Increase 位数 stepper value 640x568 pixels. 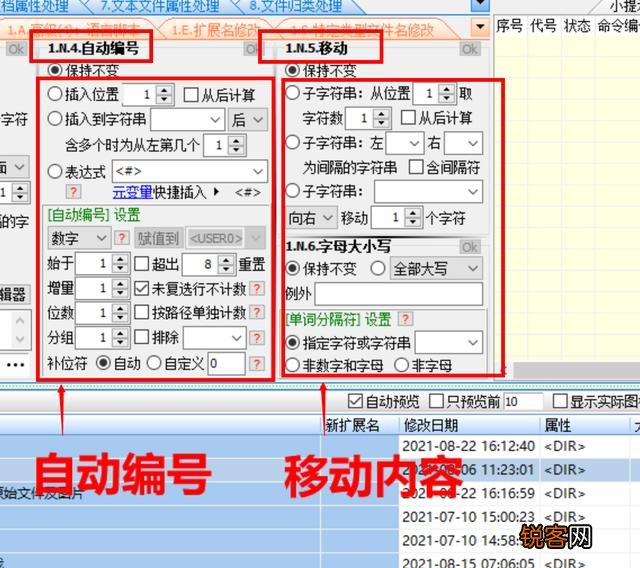coord(120,308)
